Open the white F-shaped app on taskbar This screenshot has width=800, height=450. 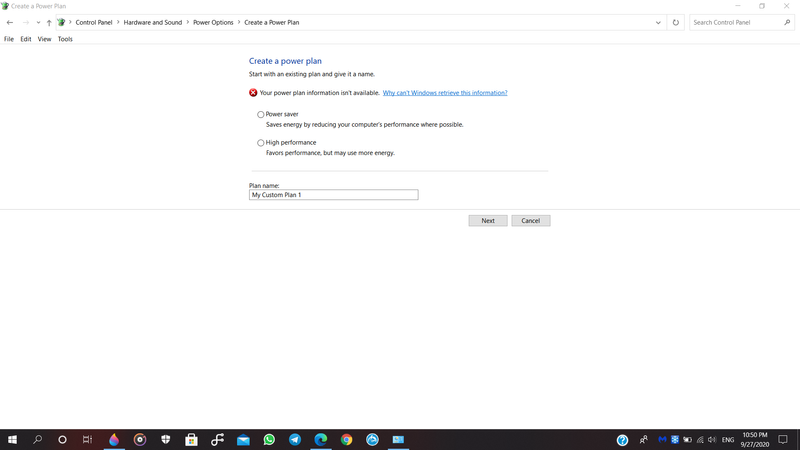click(217, 439)
